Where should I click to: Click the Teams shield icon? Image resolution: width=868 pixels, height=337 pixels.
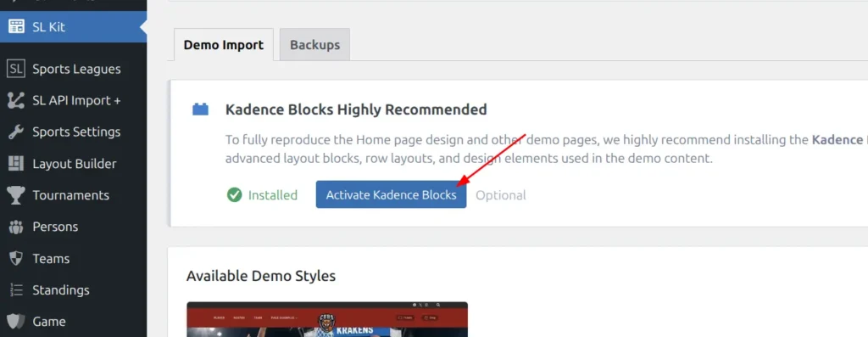coord(16,258)
